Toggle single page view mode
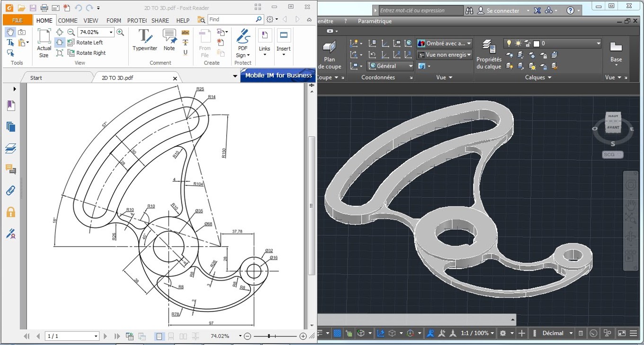 159,336
